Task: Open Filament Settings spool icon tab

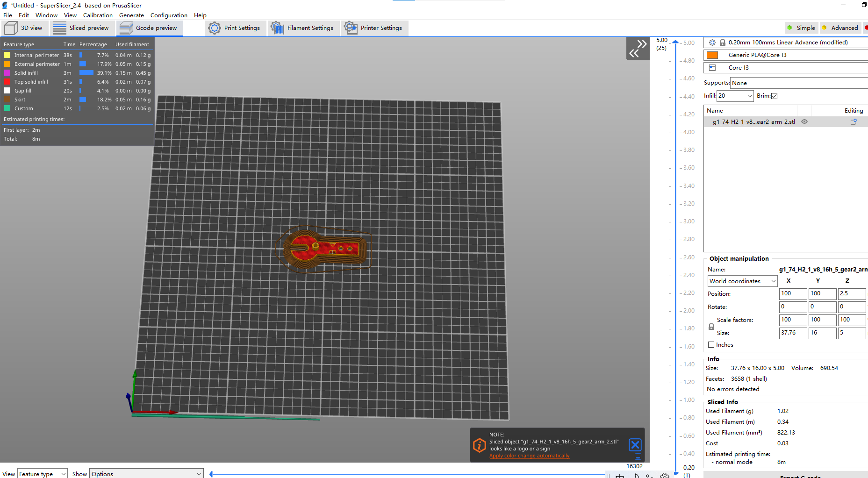Action: pos(277,28)
